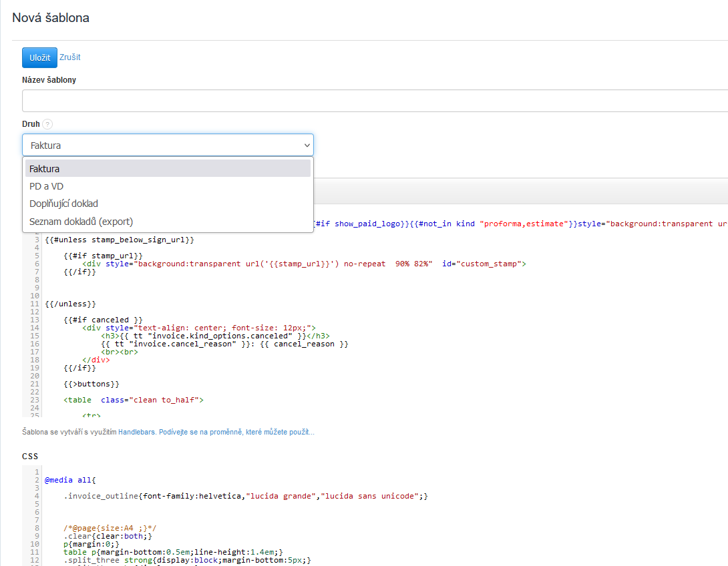Click the .invoice_outline CSS rule line
728x566 pixels.
pos(246,496)
